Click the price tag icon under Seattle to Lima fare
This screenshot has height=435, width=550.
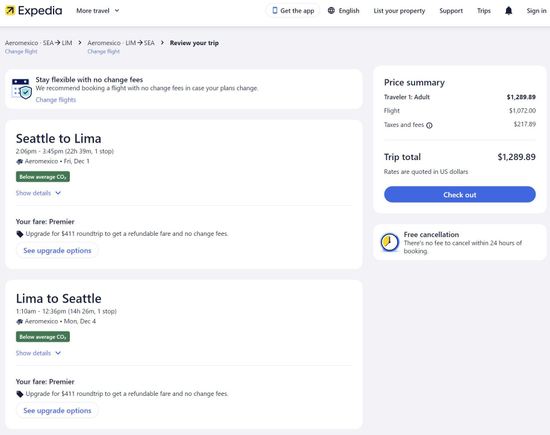coord(20,234)
